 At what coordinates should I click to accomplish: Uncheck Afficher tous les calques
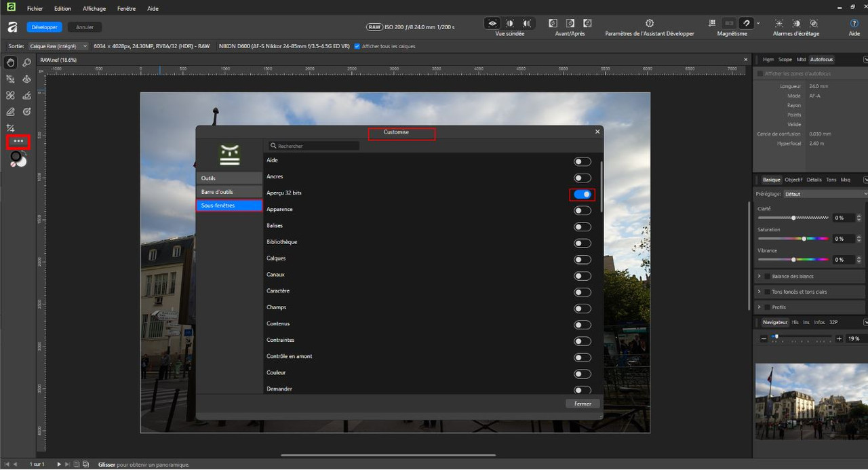[x=357, y=46]
